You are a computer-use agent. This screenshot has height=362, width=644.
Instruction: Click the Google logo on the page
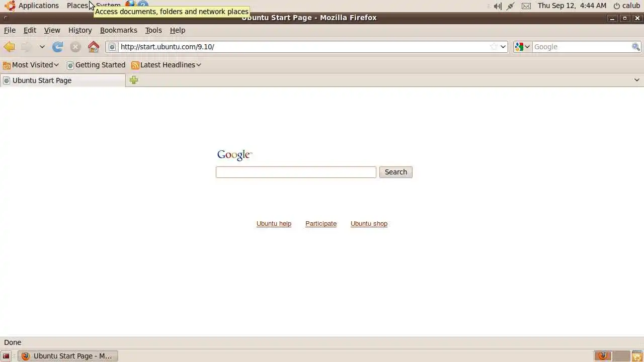tap(234, 155)
